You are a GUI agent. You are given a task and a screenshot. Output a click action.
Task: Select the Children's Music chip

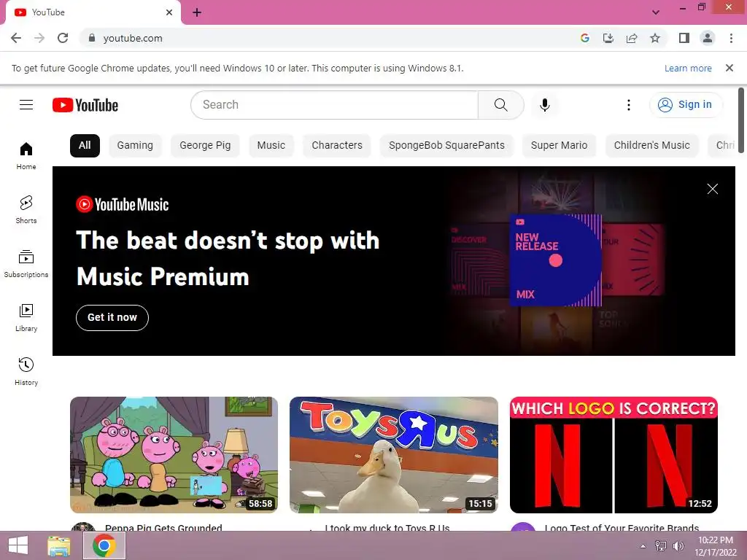tap(651, 146)
